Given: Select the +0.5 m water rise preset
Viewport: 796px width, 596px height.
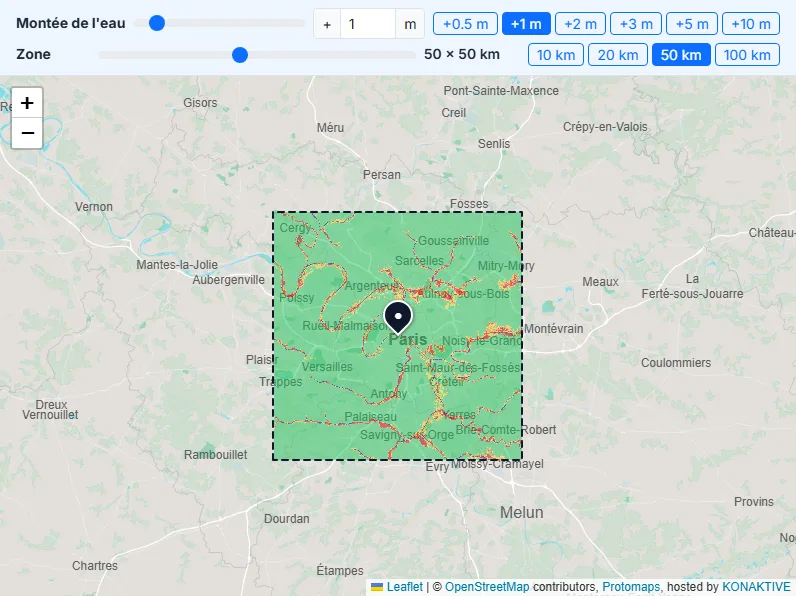Looking at the screenshot, I should point(465,24).
